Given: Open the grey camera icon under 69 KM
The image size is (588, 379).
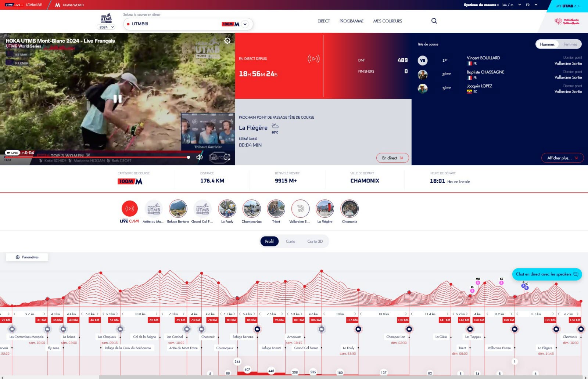Looking at the screenshot, I should 187,329.
